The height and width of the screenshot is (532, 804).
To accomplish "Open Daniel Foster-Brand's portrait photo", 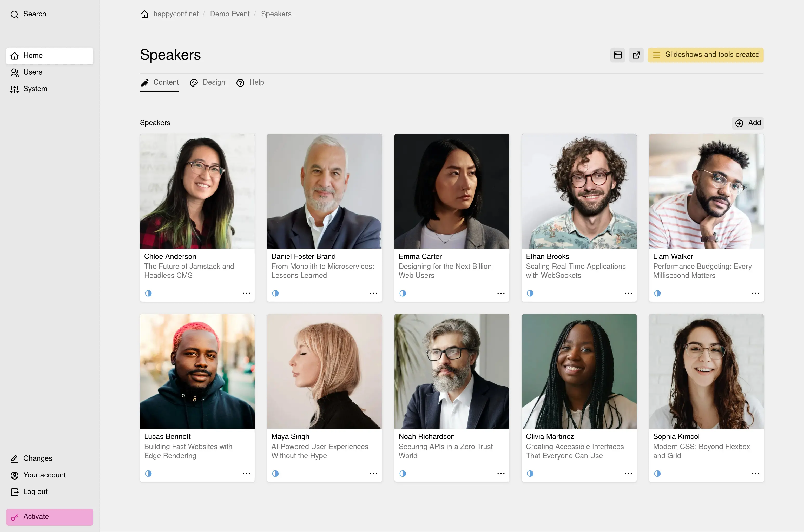I will point(324,191).
